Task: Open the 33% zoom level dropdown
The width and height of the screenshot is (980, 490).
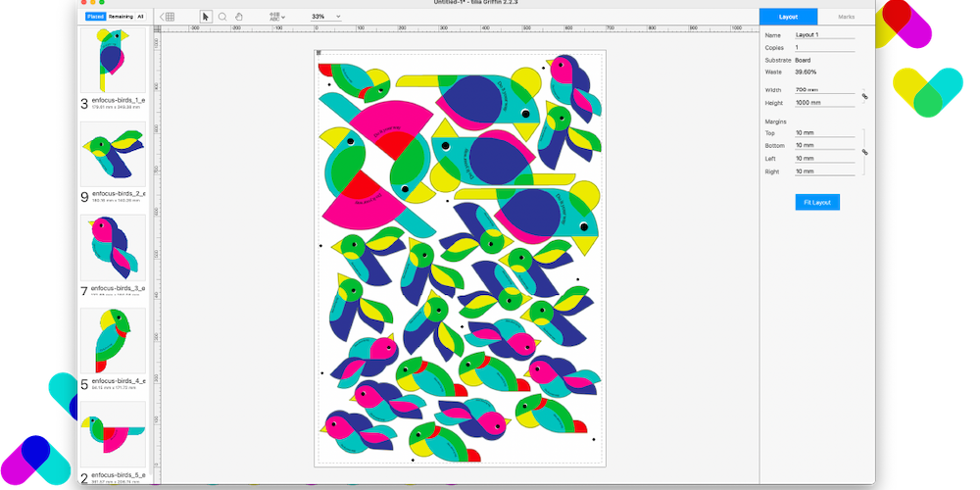Action: (326, 17)
